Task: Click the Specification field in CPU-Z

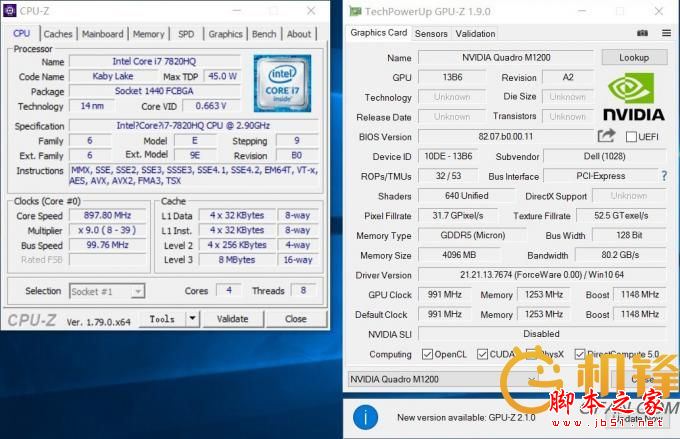Action: pyautogui.click(x=193, y=126)
